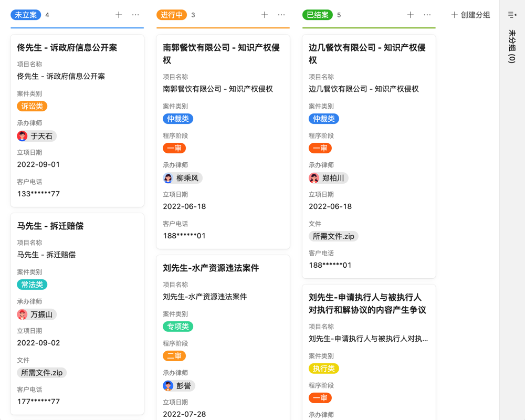
Task: Select the teal 常法类 tag swatch
Action: (32, 285)
